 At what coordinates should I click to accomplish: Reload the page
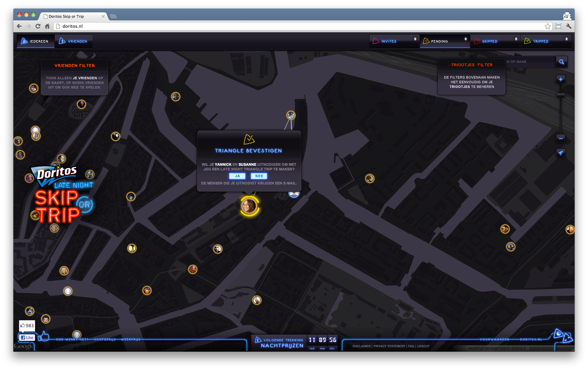click(x=38, y=26)
